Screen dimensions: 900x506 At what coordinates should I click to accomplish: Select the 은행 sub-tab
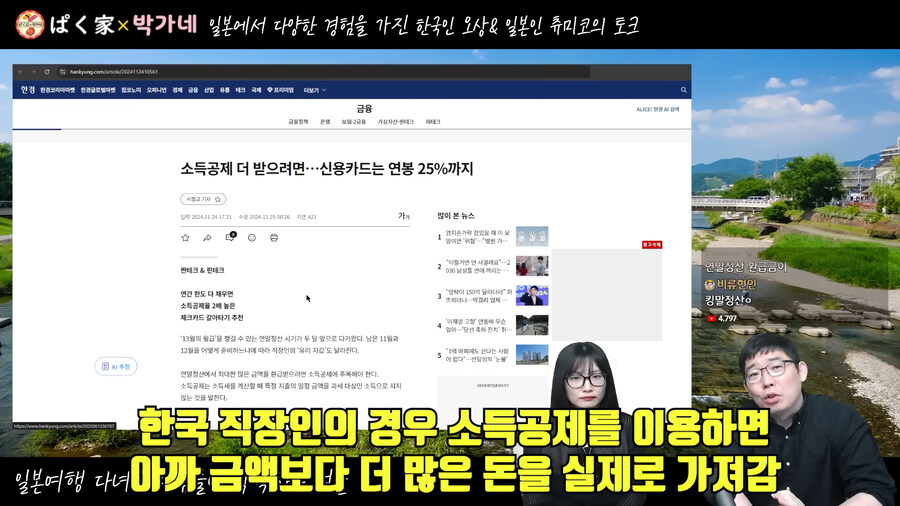[x=325, y=122]
